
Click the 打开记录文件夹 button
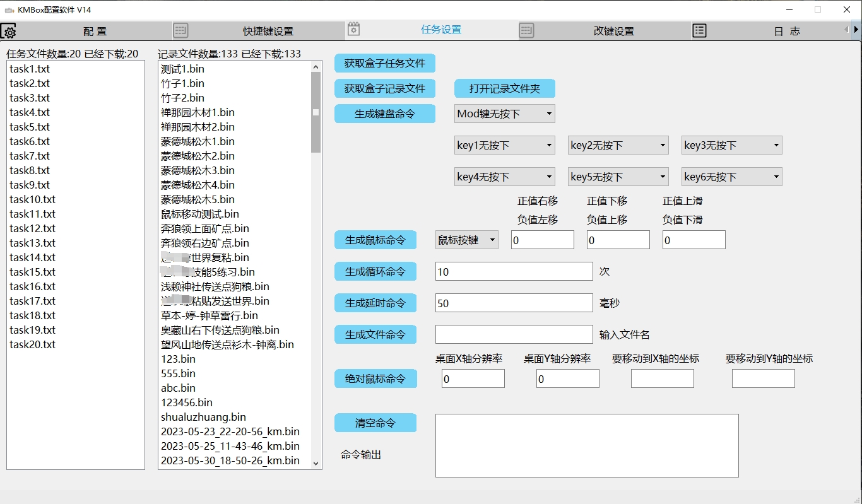[x=505, y=88]
